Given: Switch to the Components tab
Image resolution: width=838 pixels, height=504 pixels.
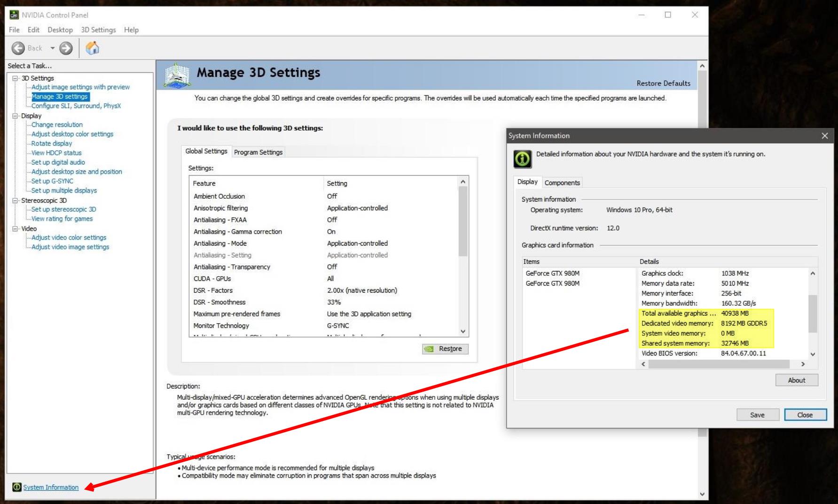Looking at the screenshot, I should [x=562, y=183].
